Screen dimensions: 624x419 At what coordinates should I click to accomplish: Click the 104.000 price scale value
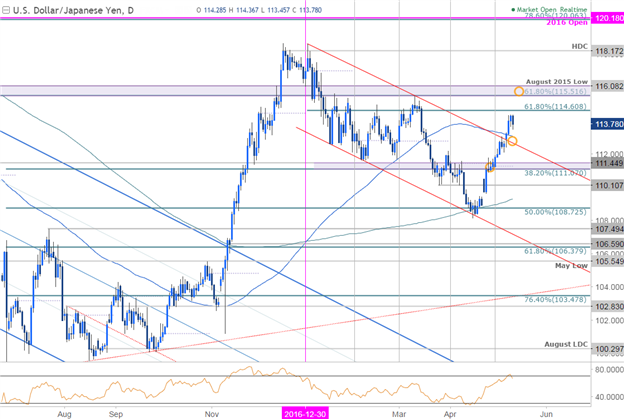tap(609, 287)
